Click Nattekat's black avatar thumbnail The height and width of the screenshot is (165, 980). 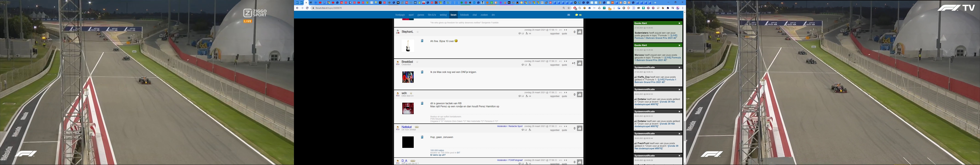(x=408, y=142)
